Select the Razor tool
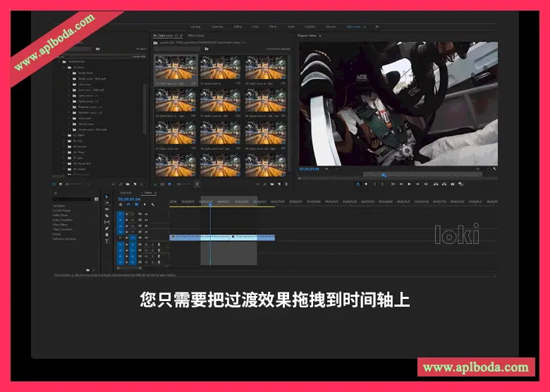 [x=107, y=216]
